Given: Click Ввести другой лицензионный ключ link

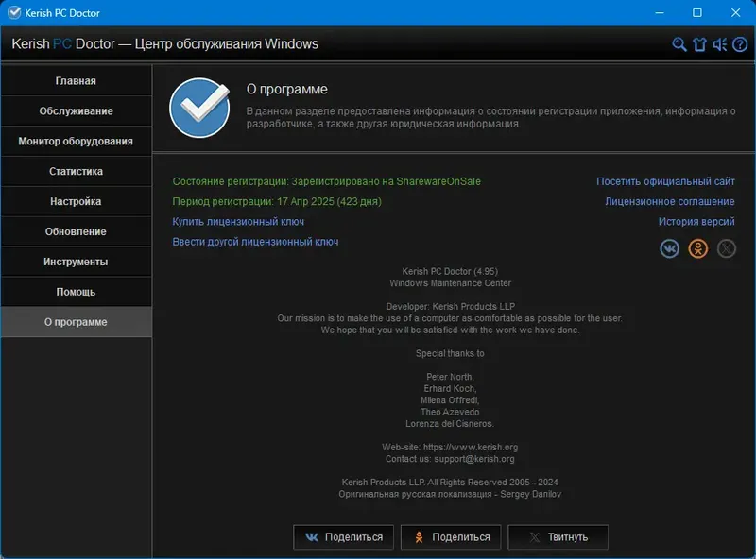Looking at the screenshot, I should click(x=255, y=242).
